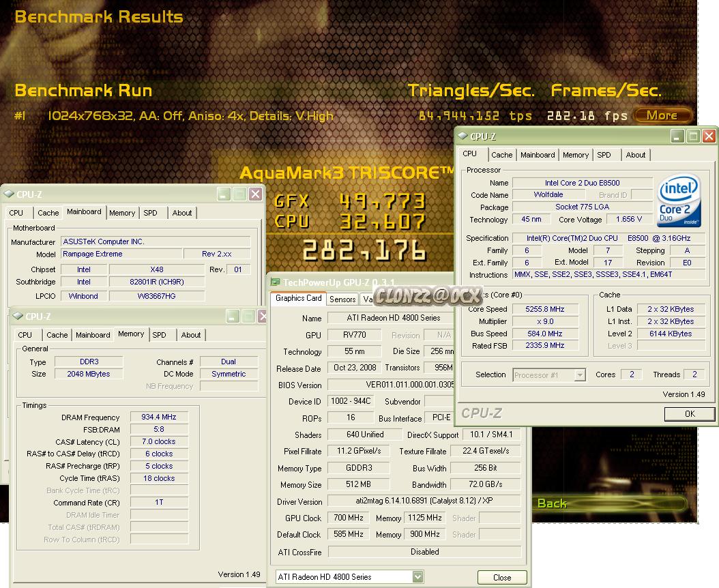Image resolution: width=719 pixels, height=588 pixels.
Task: Click OK in the CPU-Z processor window
Action: click(690, 413)
